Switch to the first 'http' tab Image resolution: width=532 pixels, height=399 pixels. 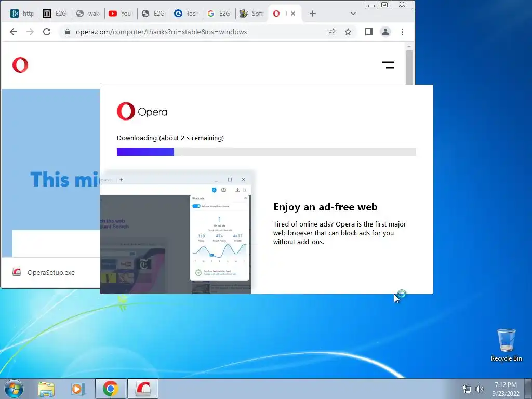pyautogui.click(x=22, y=14)
